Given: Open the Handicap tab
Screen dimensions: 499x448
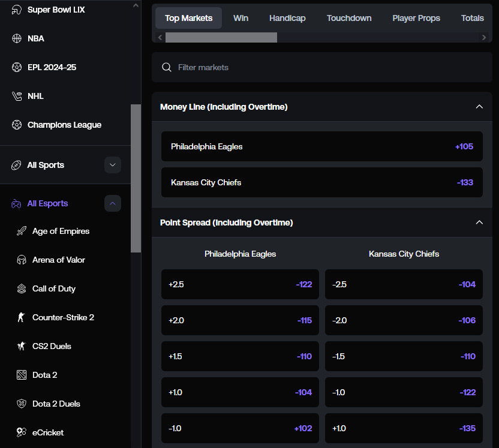Looking at the screenshot, I should click(287, 18).
